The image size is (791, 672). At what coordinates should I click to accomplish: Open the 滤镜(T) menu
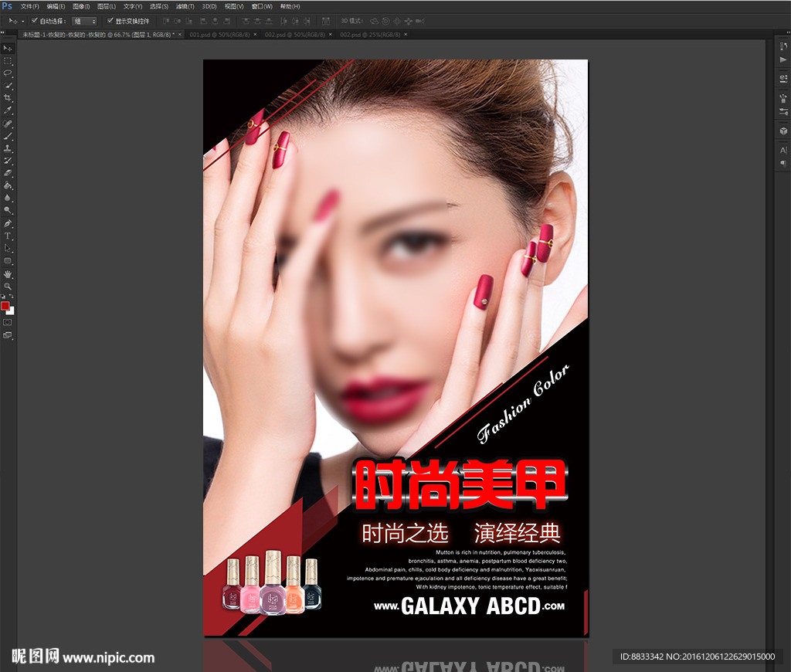(x=185, y=6)
